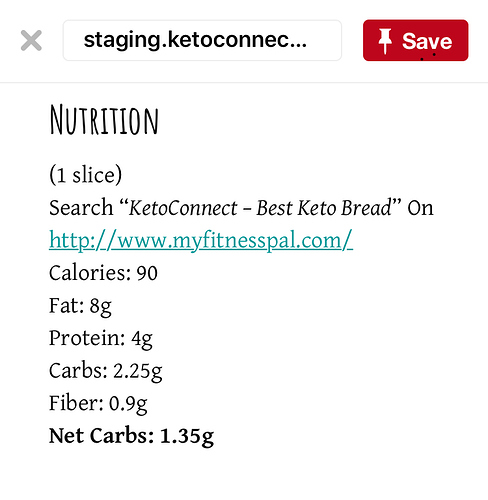Image resolution: width=488 pixels, height=500 pixels.
Task: Click the word "Search" in the instructions
Action: click(81, 208)
